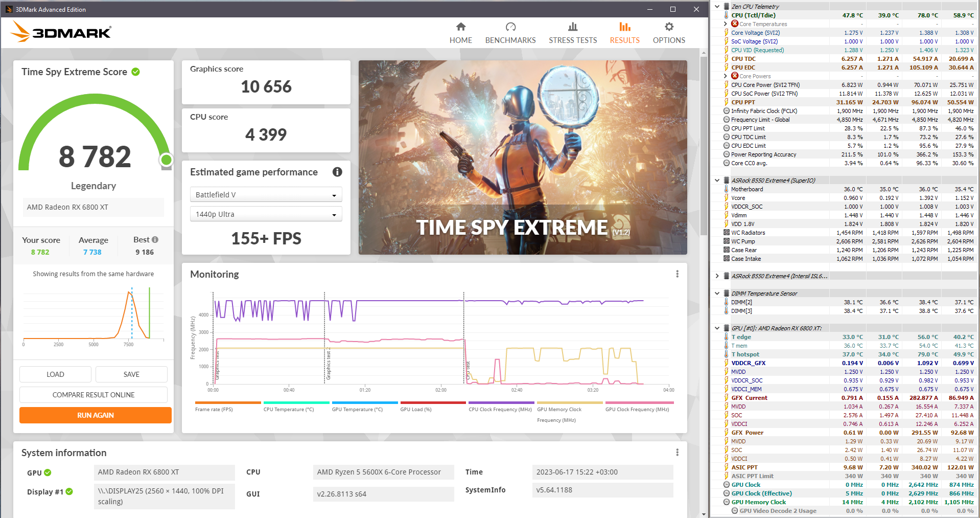The image size is (980, 518).
Task: Click the thermometer icon for CPU (Tctl/Tdie)
Action: click(727, 15)
